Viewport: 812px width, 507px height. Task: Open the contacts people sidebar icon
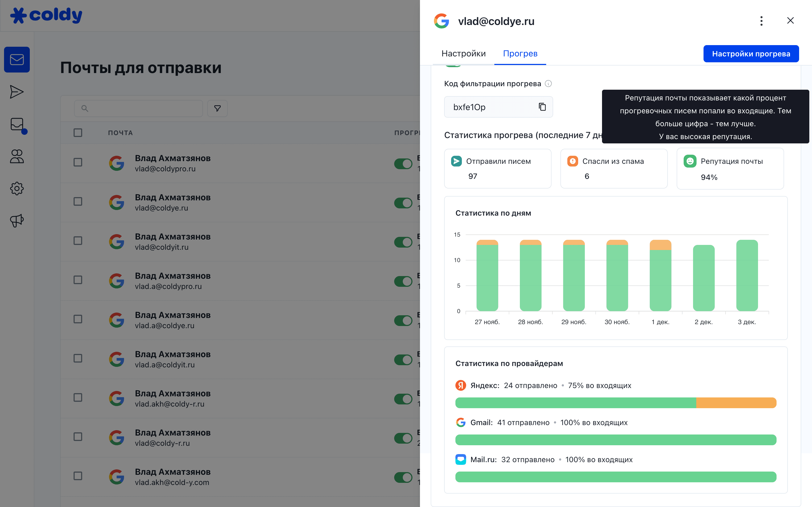(17, 156)
